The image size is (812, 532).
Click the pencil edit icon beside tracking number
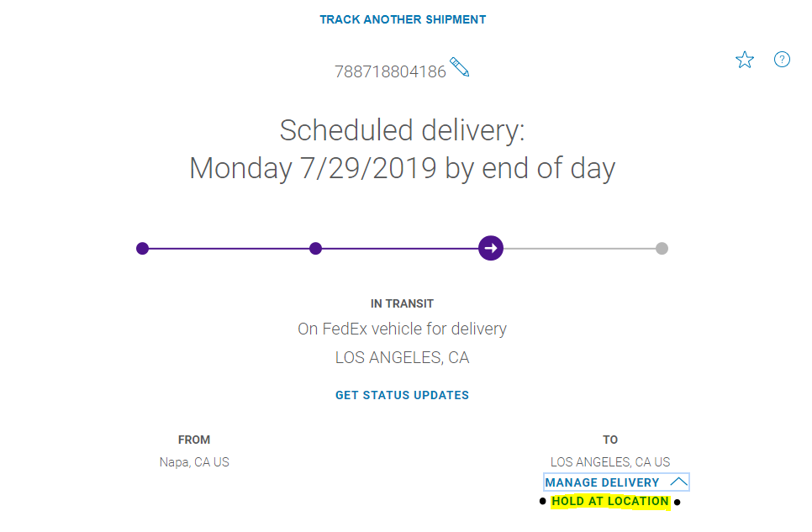(459, 67)
